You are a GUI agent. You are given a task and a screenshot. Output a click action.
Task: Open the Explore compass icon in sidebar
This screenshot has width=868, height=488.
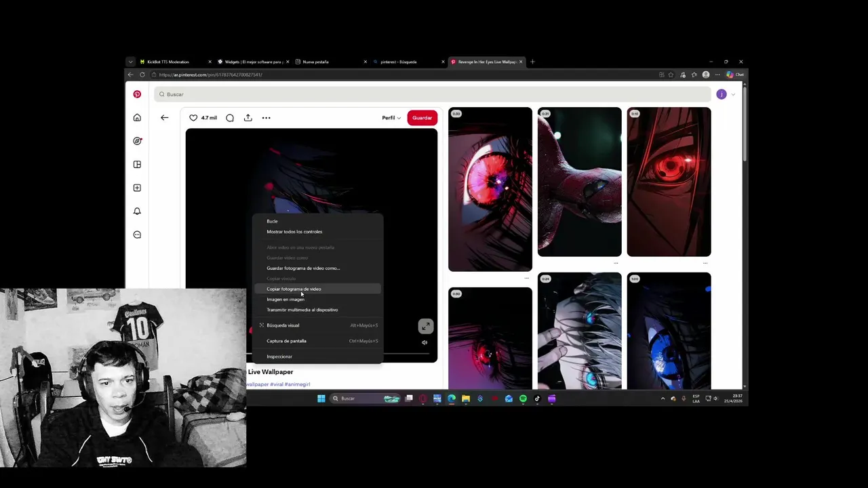(x=137, y=141)
